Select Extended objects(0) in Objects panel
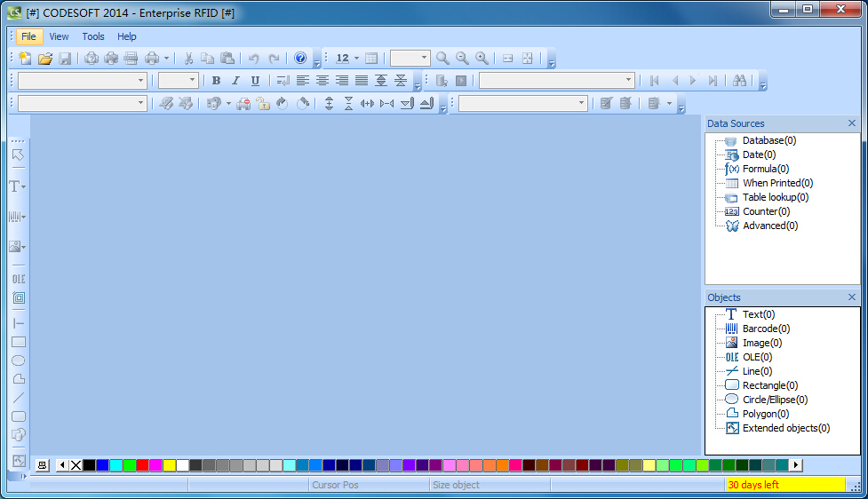 [786, 428]
